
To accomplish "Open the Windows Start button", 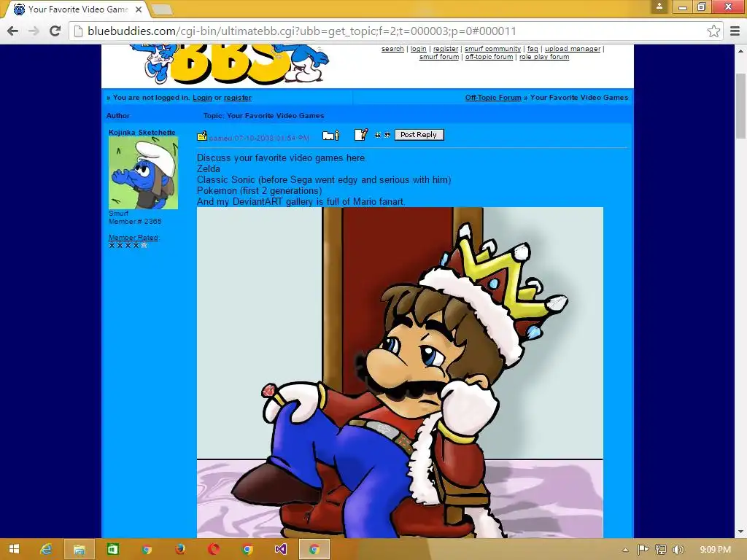I will [14, 549].
